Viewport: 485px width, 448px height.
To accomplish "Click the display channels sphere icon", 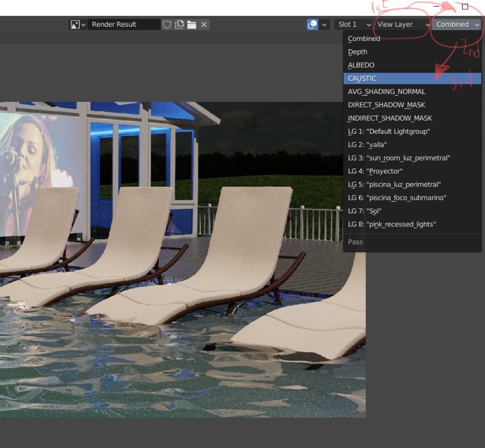I will (312, 25).
